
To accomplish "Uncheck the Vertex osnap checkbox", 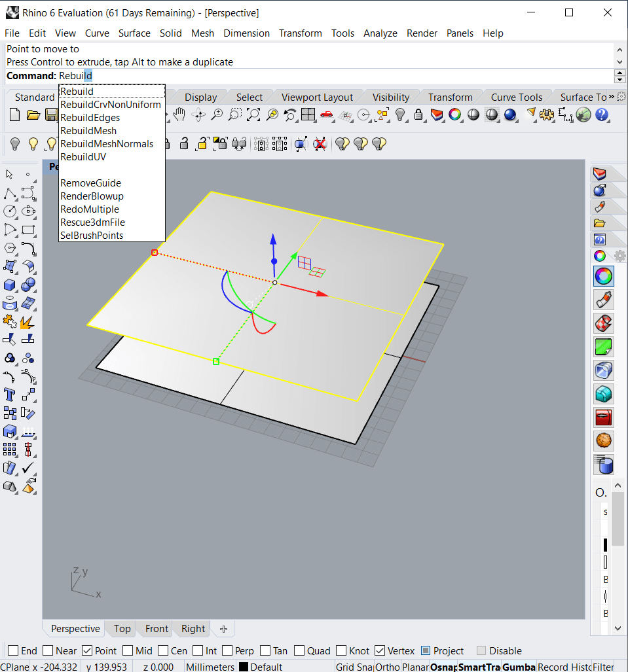I will pos(379,650).
